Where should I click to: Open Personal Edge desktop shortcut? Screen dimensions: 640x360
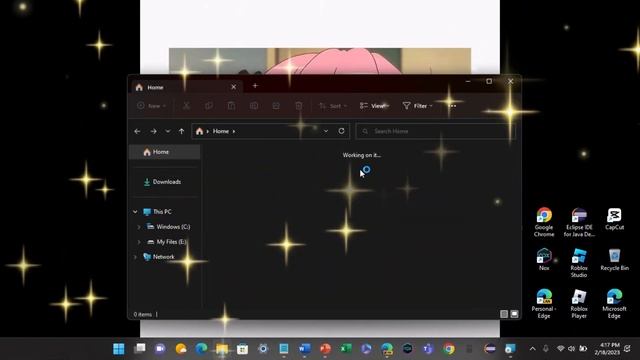(x=544, y=304)
